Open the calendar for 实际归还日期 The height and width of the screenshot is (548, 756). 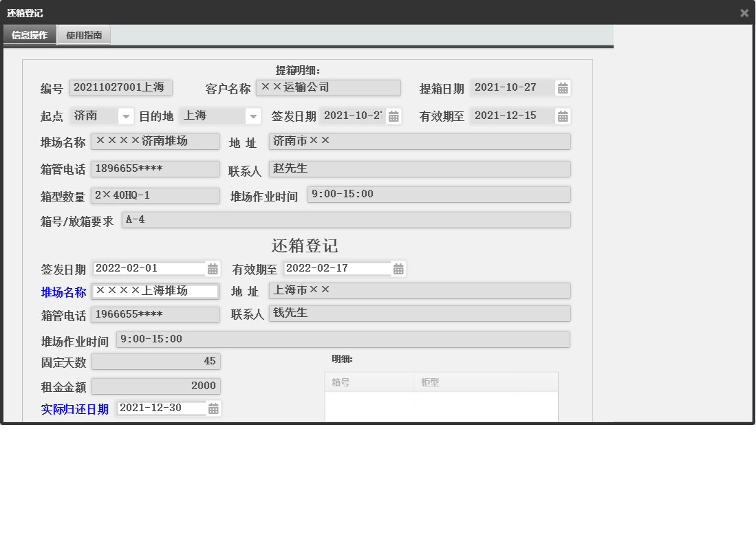213,408
